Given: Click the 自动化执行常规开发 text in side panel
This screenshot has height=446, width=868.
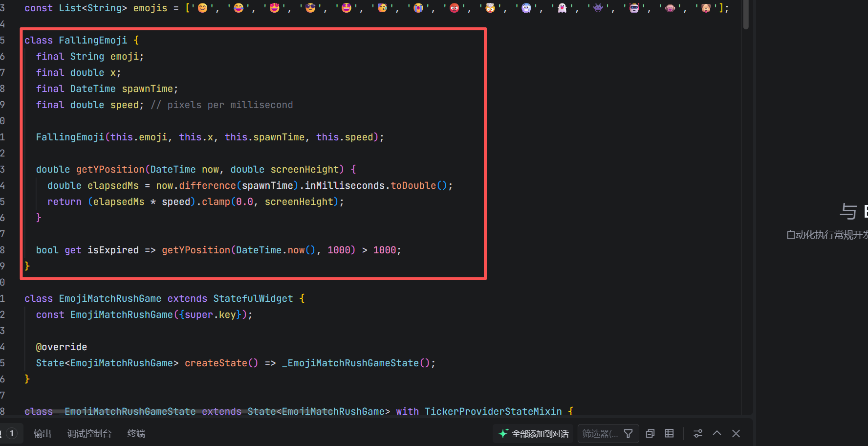Looking at the screenshot, I should (827, 235).
